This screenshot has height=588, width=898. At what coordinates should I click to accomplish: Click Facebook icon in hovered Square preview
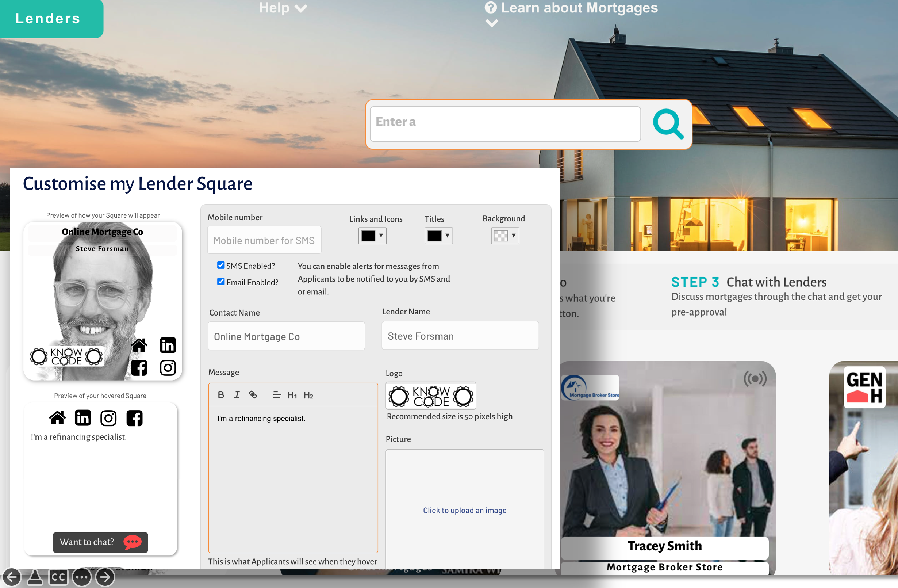click(x=134, y=418)
